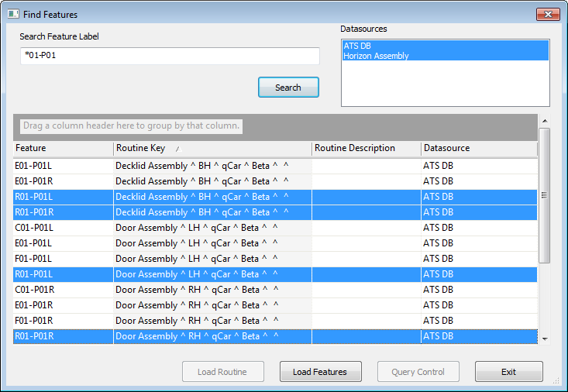Click the Routine Description column header
Viewport: 568px width, 392px height.
[x=366, y=148]
